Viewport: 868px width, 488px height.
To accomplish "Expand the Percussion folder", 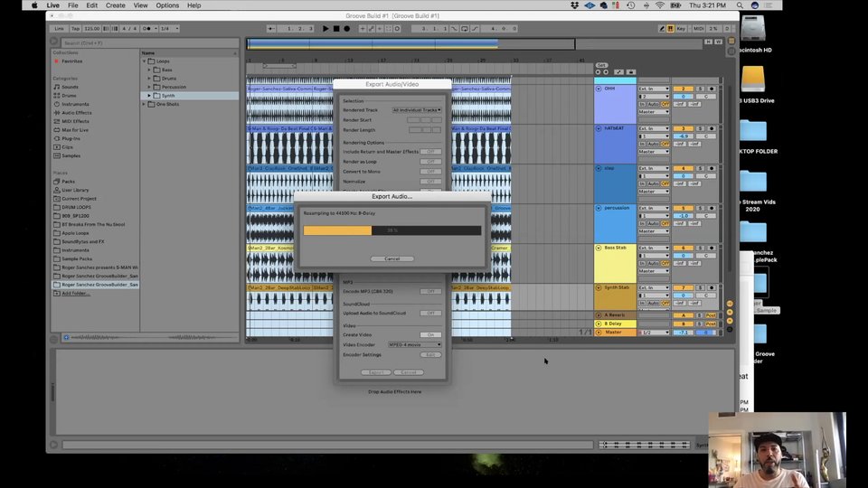I will point(149,87).
